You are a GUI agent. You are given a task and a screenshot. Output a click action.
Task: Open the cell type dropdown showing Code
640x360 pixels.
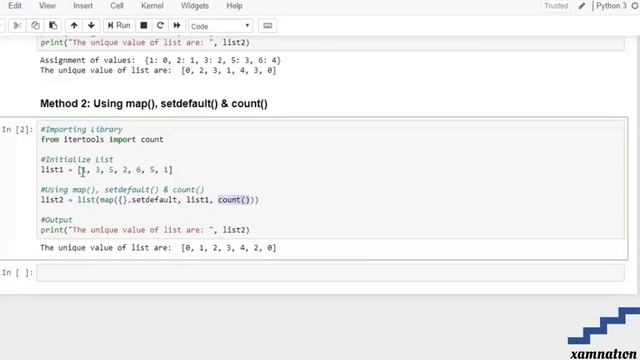tap(220, 26)
